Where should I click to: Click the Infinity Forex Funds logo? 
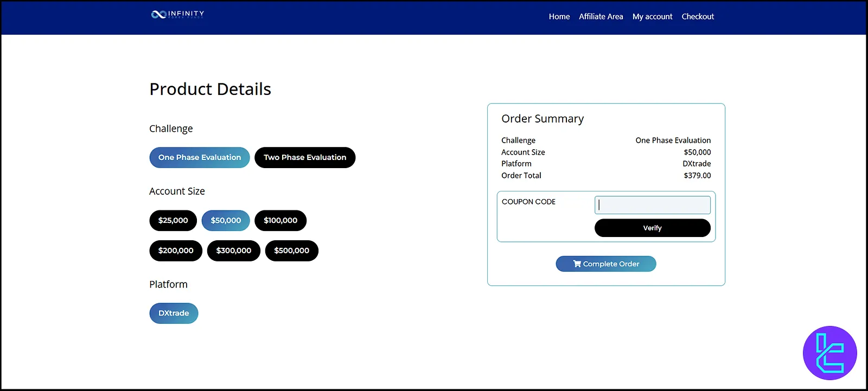click(x=177, y=14)
